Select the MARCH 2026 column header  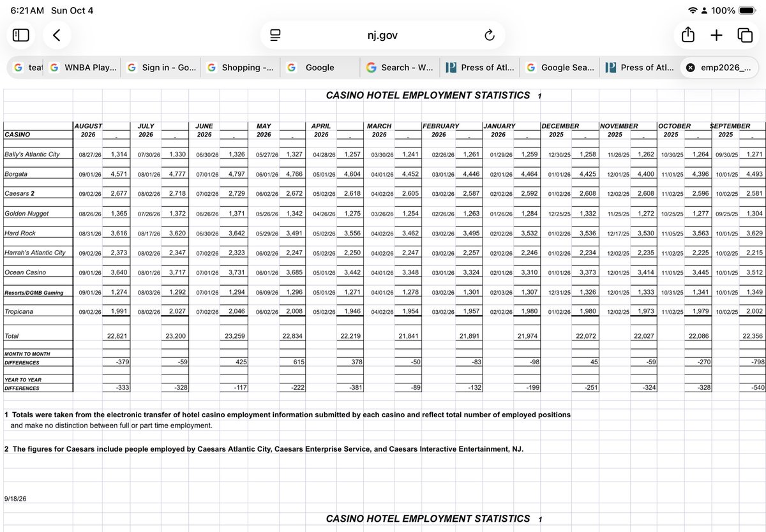point(379,130)
